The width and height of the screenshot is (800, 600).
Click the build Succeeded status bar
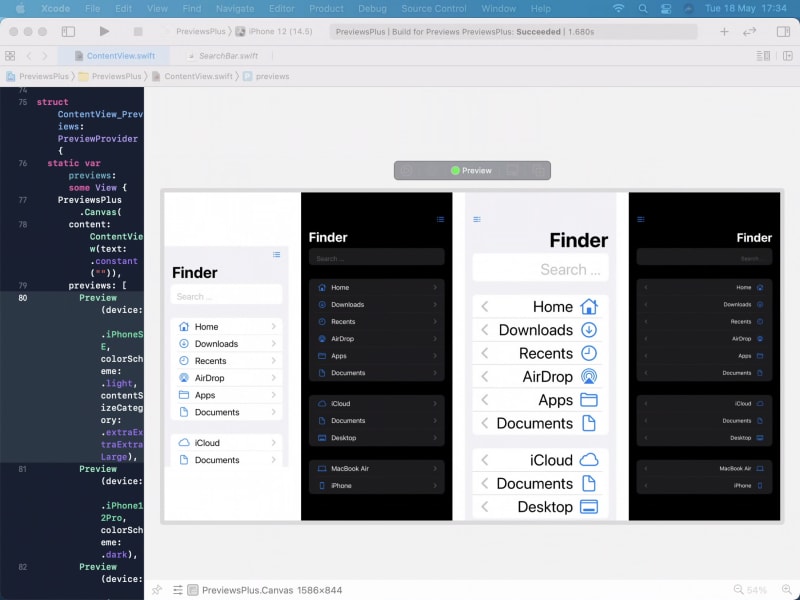coord(513,32)
